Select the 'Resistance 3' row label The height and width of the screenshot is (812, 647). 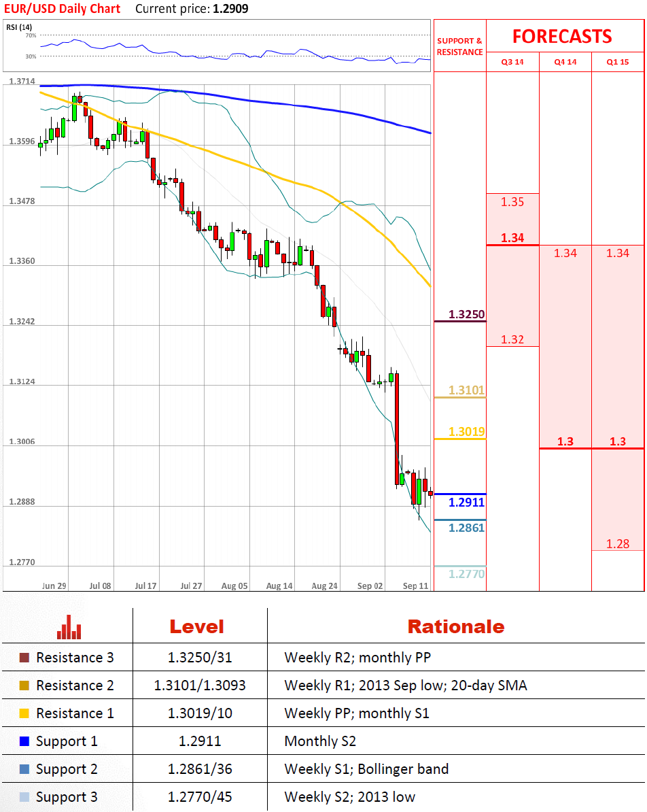(75, 658)
